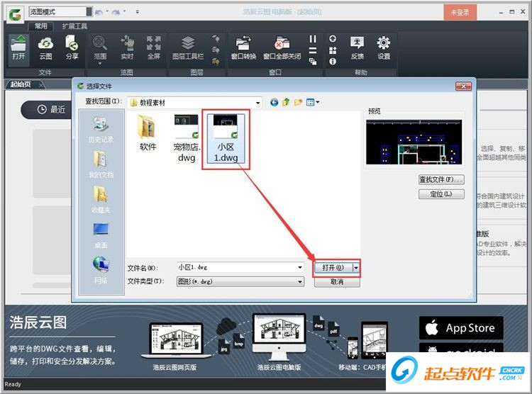The width and height of the screenshot is (532, 394).
Task: Click the 查找文件(F)... button
Action: [x=441, y=180]
